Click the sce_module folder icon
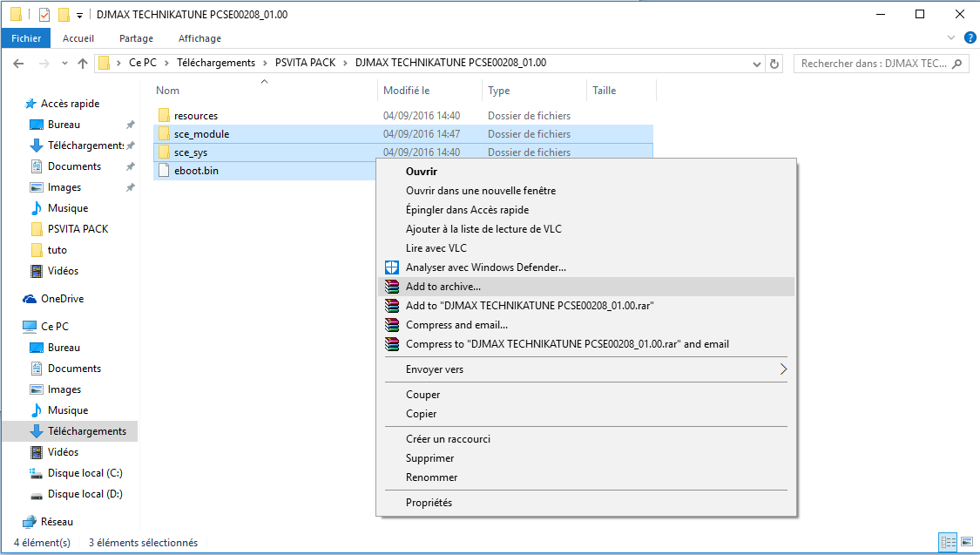Image resolution: width=980 pixels, height=555 pixels. click(x=164, y=134)
